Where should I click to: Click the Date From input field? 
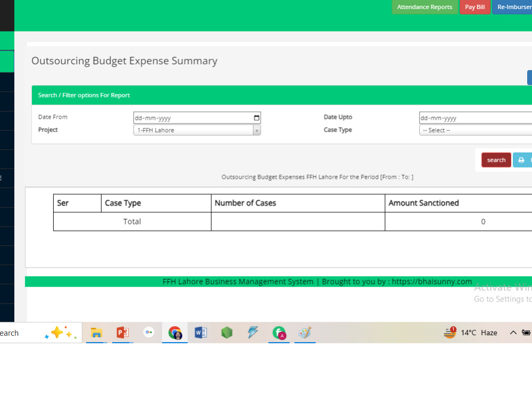click(x=197, y=118)
